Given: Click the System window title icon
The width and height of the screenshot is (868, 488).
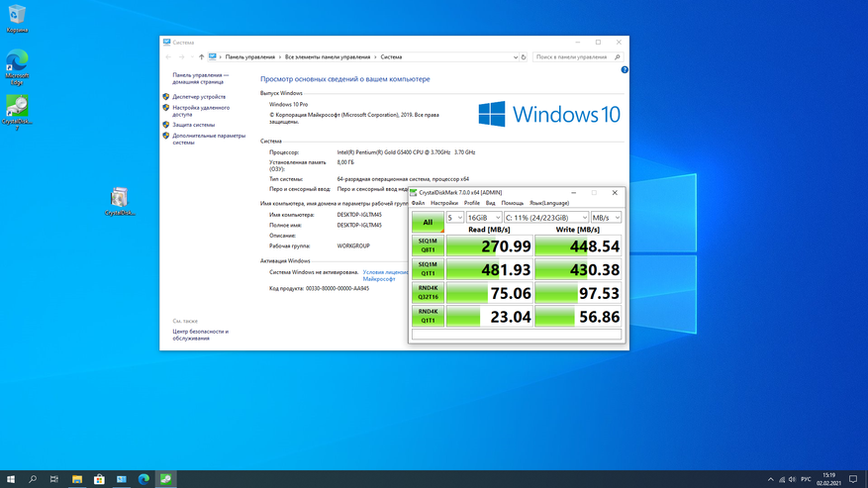Looking at the screenshot, I should click(166, 43).
